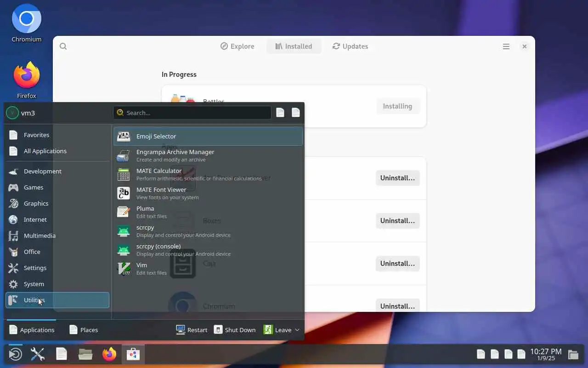588x368 pixels.
Task: Open file manager folder in taskbar
Action: (x=85, y=354)
